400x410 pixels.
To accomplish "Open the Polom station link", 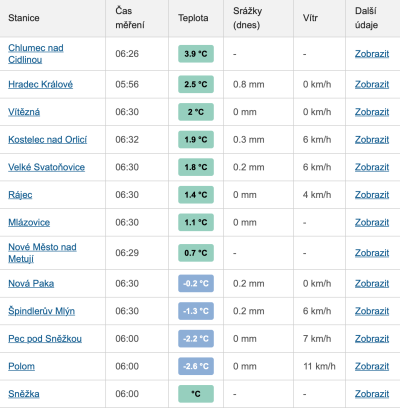I will pos(21,366).
